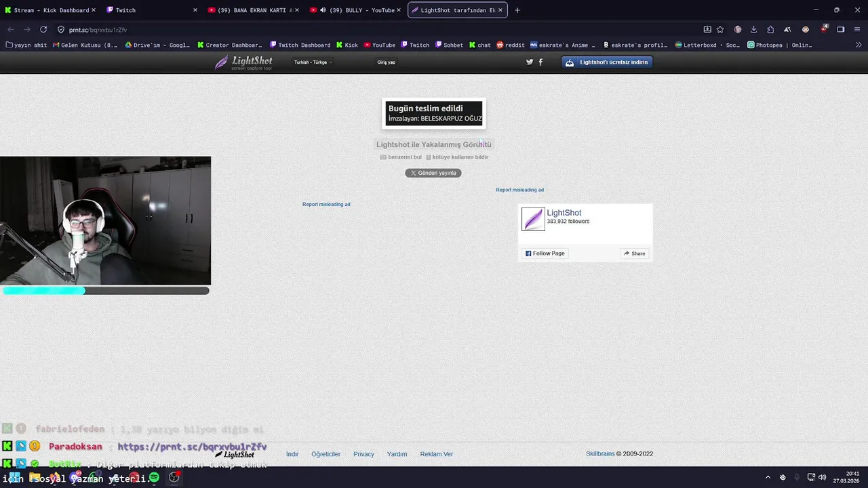The height and width of the screenshot is (488, 868).
Task: Click the OBS icon in the taskbar
Action: tap(174, 477)
